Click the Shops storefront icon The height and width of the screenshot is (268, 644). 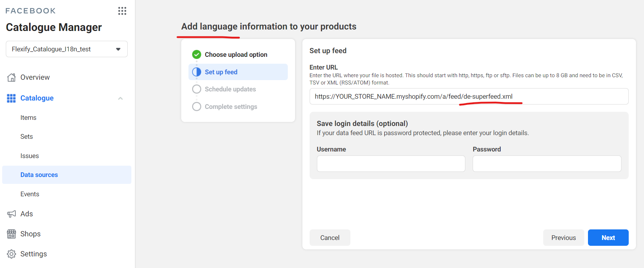point(12,234)
